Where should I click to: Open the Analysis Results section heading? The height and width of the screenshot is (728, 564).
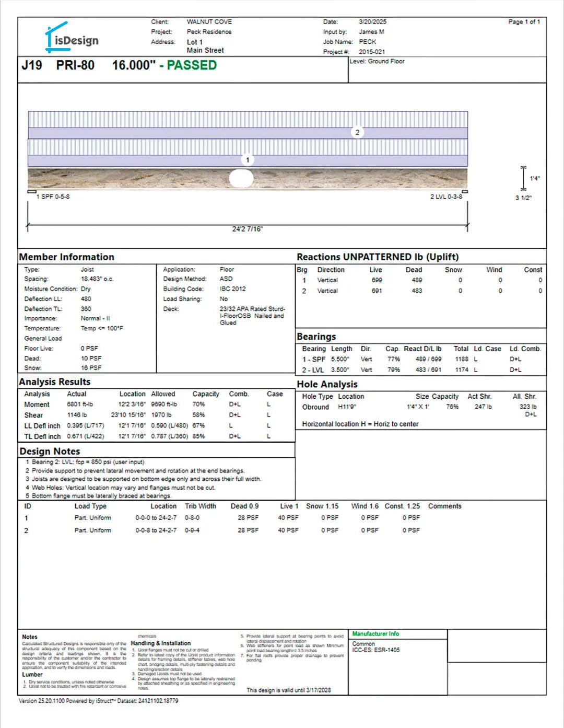pyautogui.click(x=55, y=382)
